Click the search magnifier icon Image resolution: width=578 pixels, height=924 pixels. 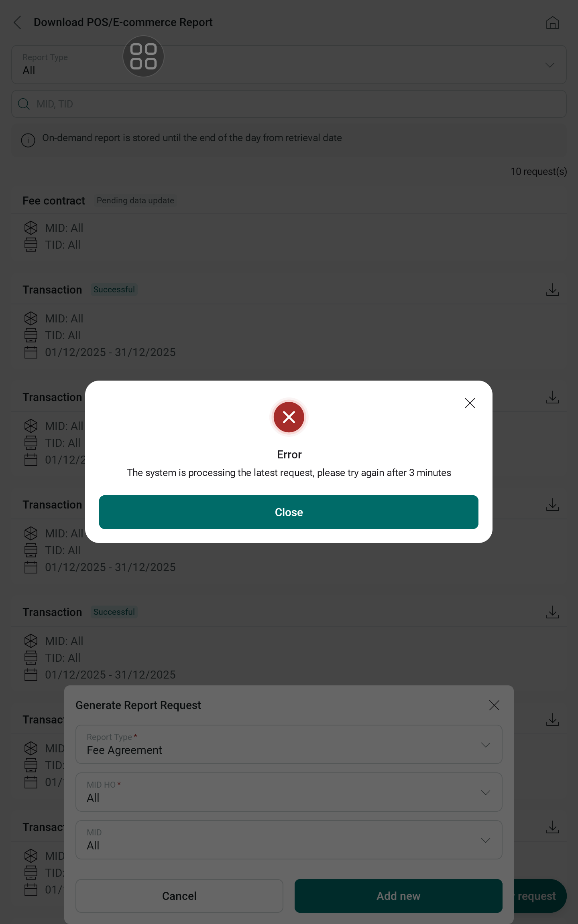tap(24, 104)
